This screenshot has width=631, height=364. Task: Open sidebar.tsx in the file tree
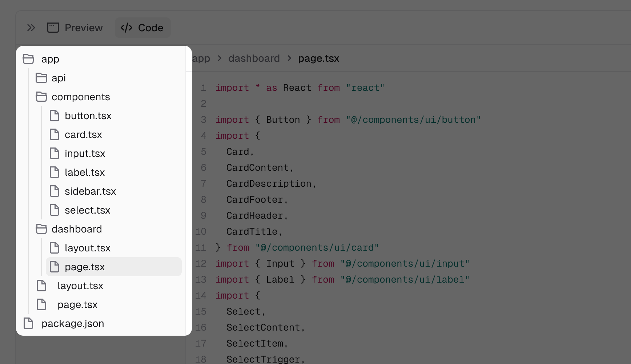[90, 191]
